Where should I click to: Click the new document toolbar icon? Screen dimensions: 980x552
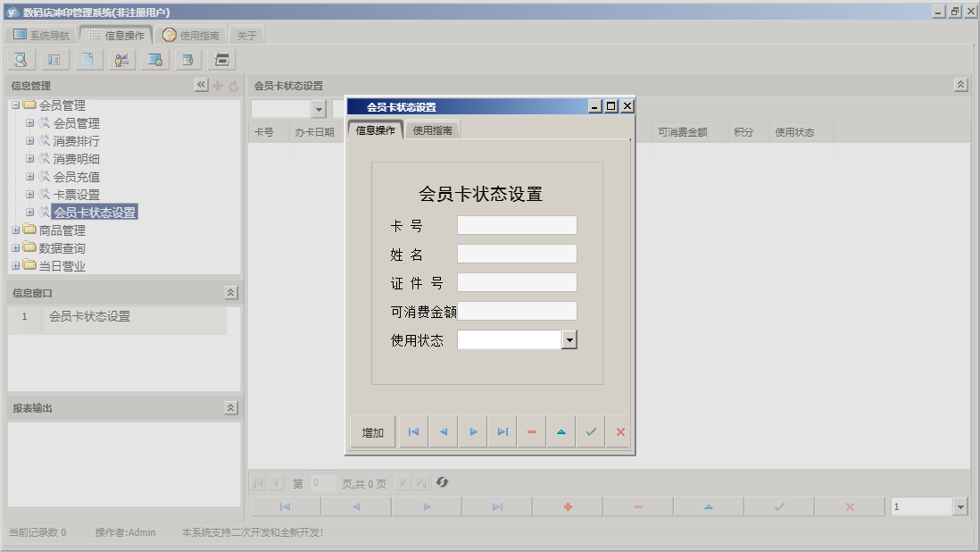(x=87, y=59)
